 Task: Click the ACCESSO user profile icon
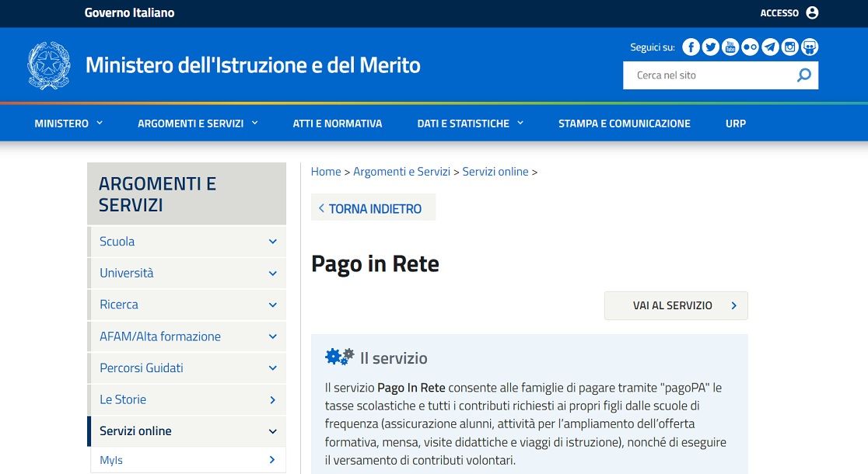[812, 12]
